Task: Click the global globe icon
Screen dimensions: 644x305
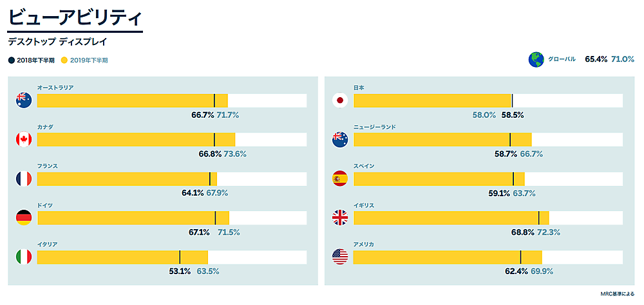Action: click(535, 60)
